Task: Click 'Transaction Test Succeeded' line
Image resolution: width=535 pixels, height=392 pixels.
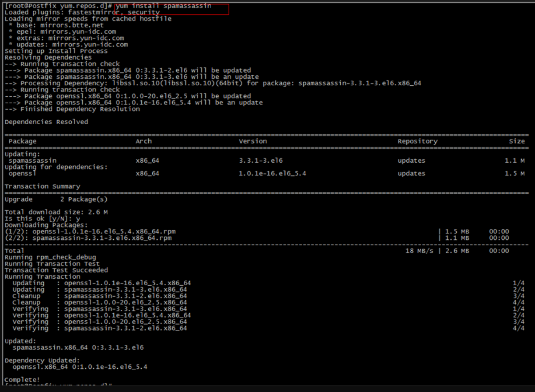Action: pyautogui.click(x=56, y=270)
